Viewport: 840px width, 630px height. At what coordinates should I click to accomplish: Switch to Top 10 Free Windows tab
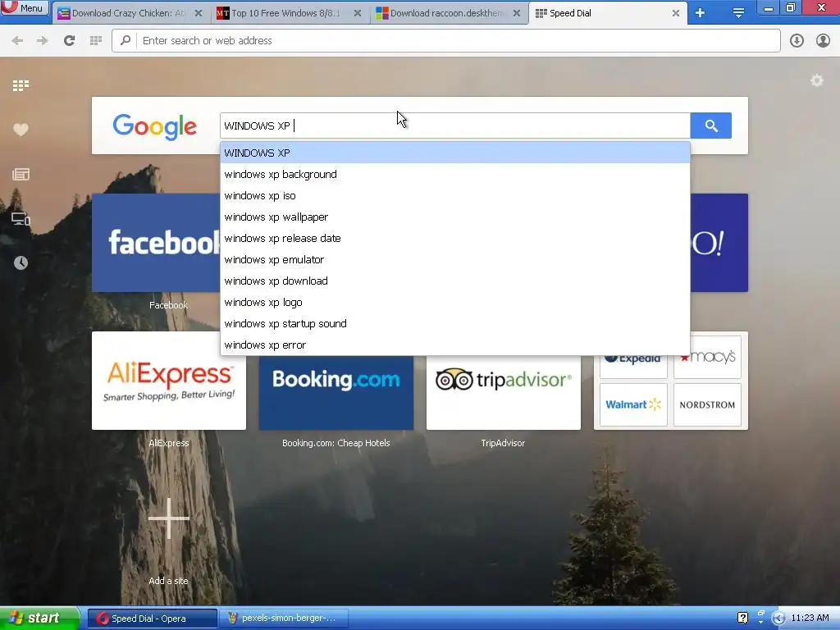(285, 13)
